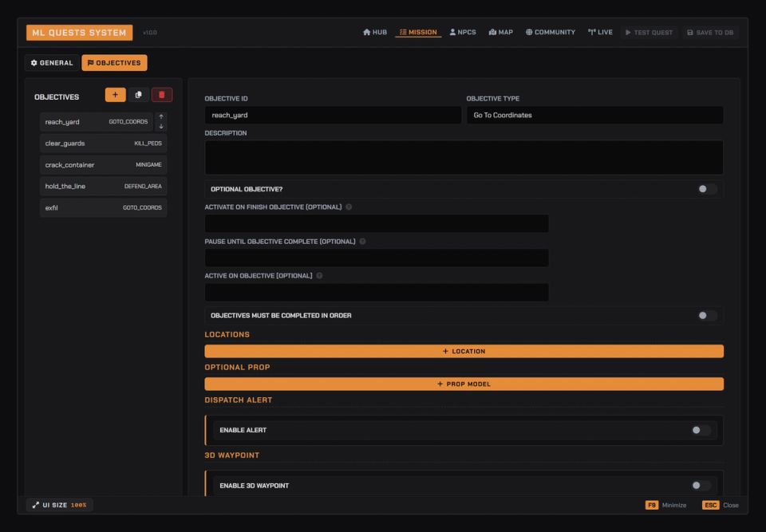Delete objective with red trash icon
Viewport: 766px width, 532px height.
coord(162,95)
